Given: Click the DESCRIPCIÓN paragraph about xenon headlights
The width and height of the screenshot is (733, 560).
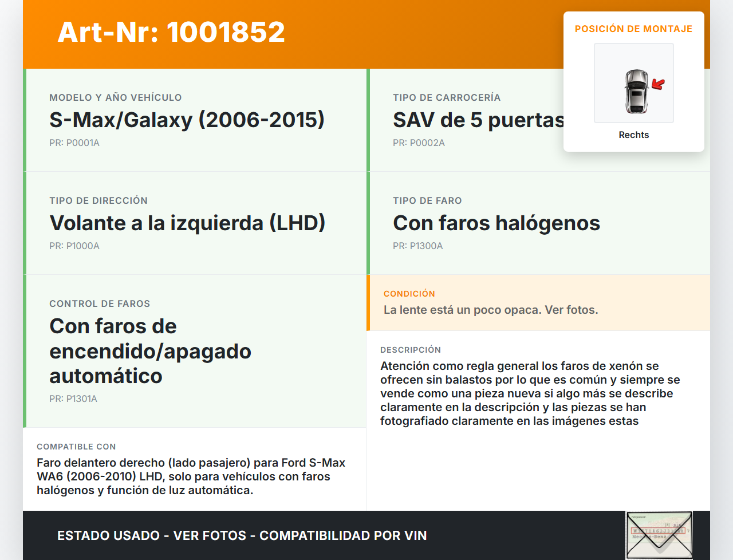Looking at the screenshot, I should pos(530,393).
